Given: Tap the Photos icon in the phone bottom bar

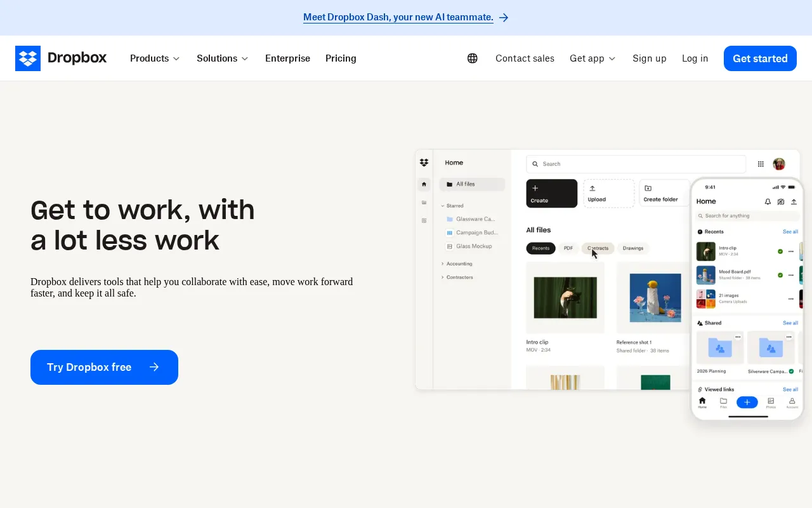Looking at the screenshot, I should 771,402.
